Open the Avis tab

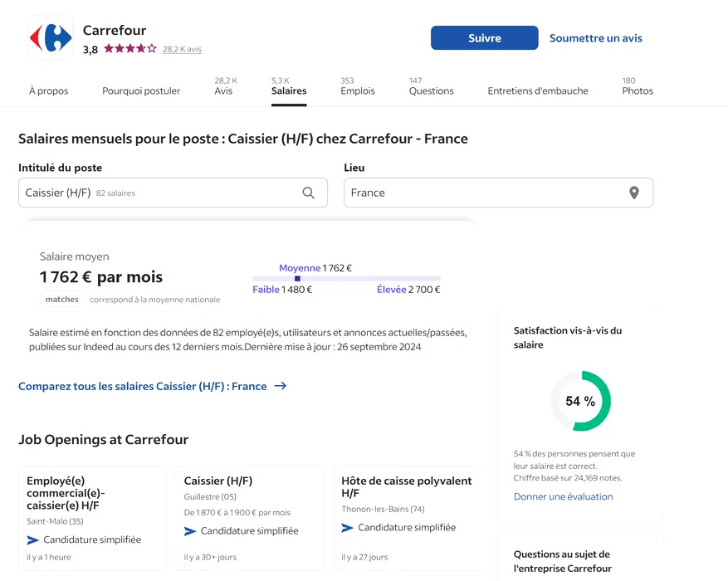(224, 90)
